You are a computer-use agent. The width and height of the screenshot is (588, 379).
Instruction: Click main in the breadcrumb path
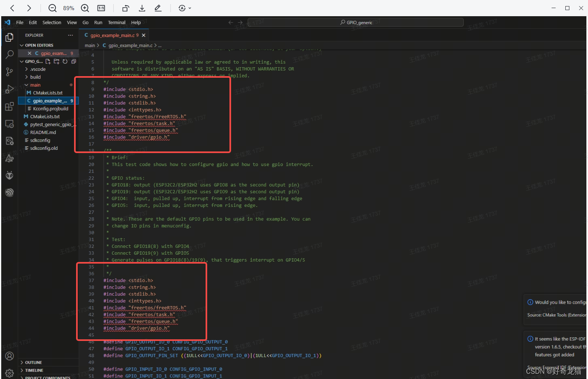pyautogui.click(x=90, y=45)
